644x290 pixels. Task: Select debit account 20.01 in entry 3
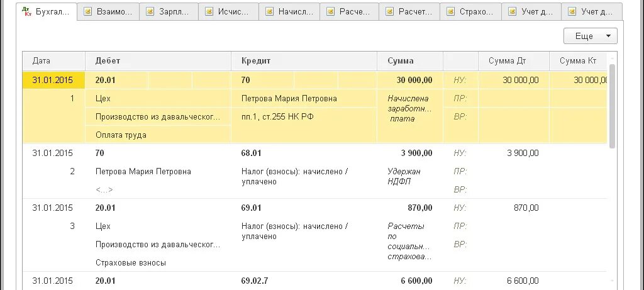106,208
